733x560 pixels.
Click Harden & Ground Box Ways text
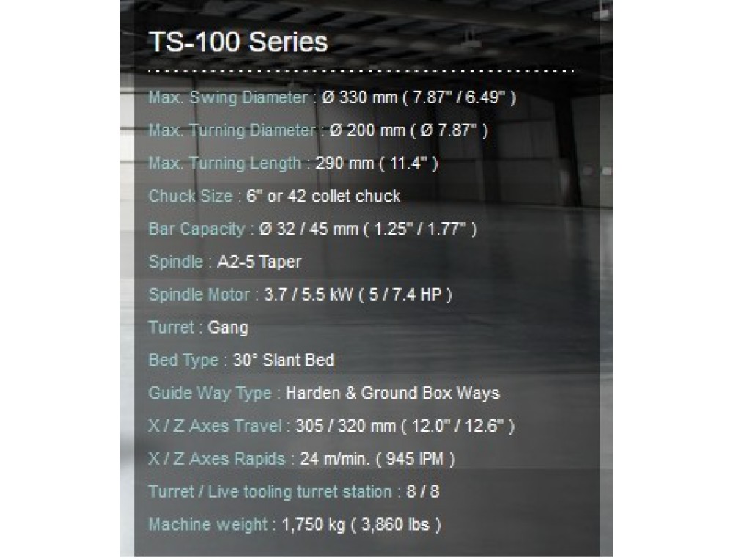click(x=393, y=393)
